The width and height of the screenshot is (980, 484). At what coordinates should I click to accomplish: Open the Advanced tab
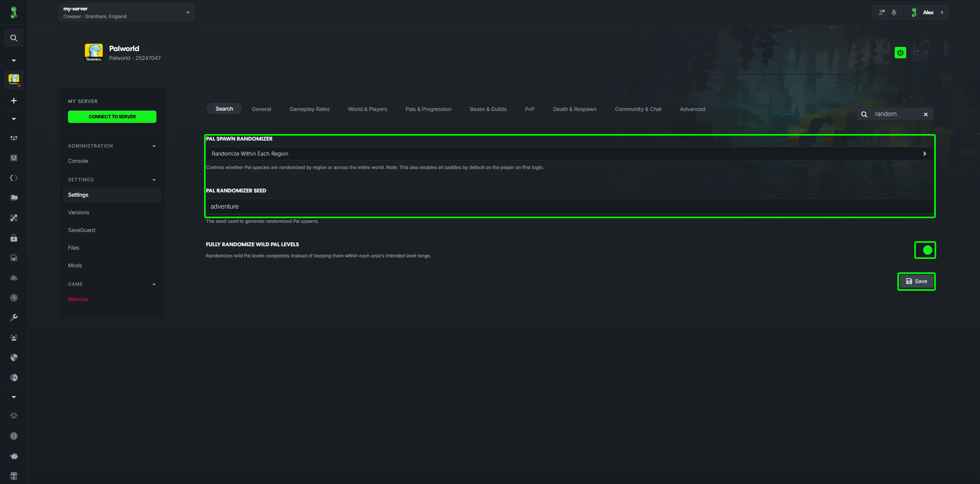(x=692, y=109)
